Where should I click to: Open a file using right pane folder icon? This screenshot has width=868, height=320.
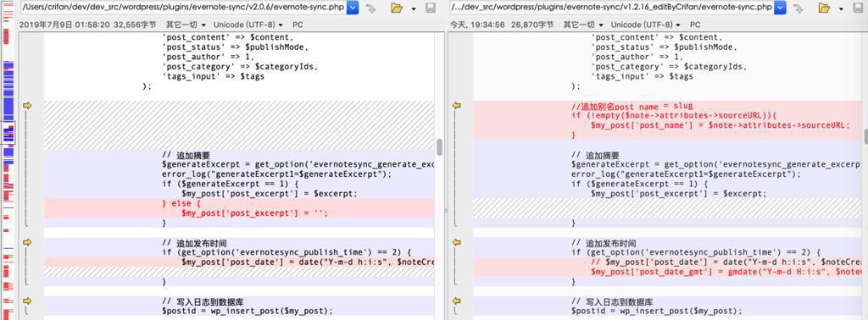[824, 8]
